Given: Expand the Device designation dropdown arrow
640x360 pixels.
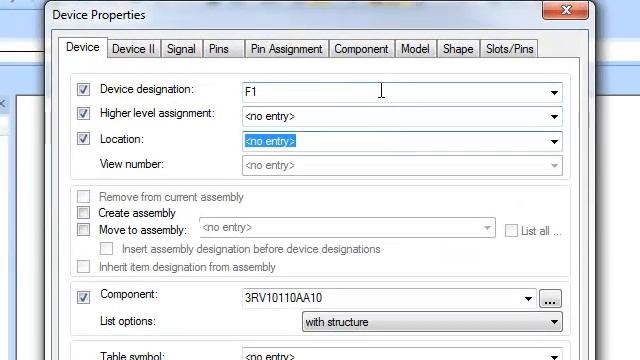Looking at the screenshot, I should point(554,93).
